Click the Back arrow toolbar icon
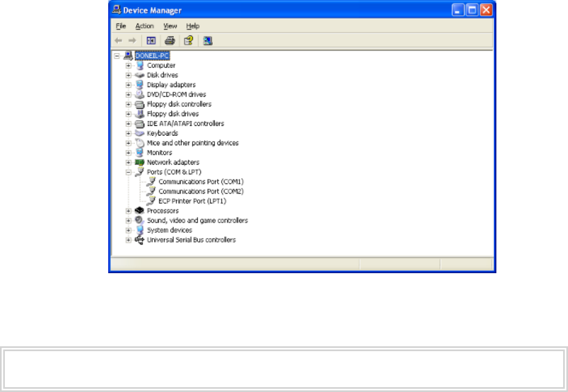Image resolution: width=568 pixels, height=392 pixels. point(118,40)
